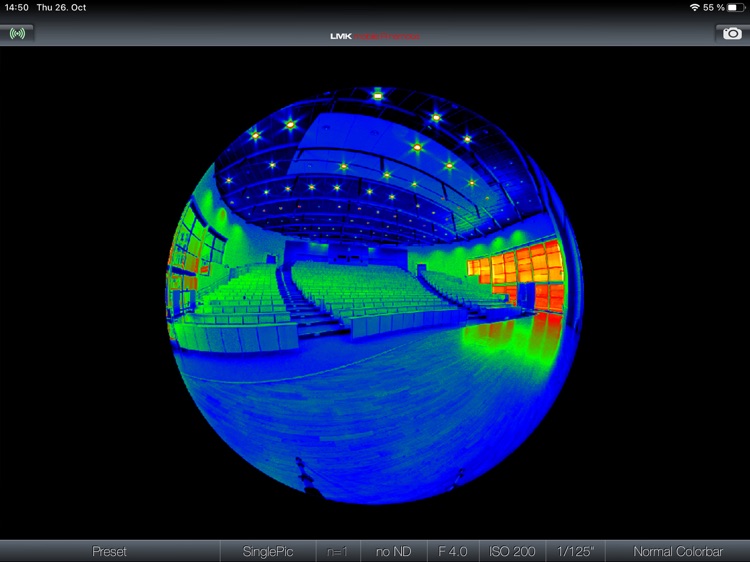The width and height of the screenshot is (750, 562).
Task: Tap the battery status icon
Action: click(x=736, y=7)
